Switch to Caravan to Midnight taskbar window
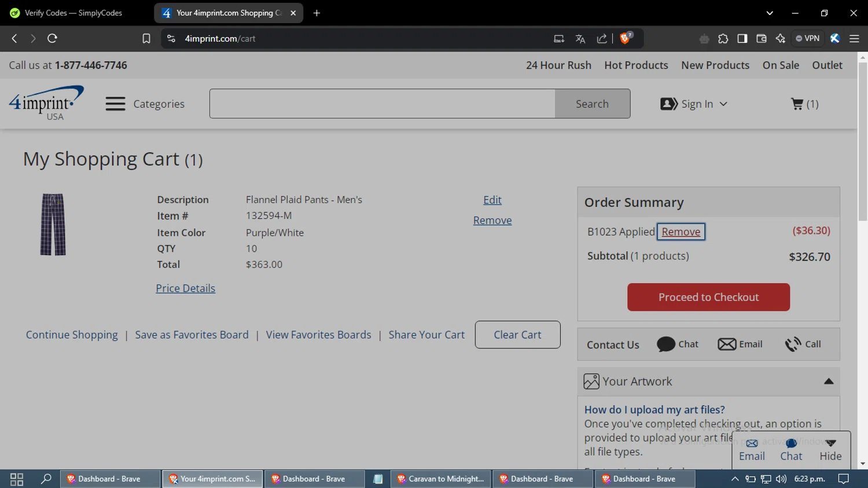The height and width of the screenshot is (488, 868). coord(440,479)
